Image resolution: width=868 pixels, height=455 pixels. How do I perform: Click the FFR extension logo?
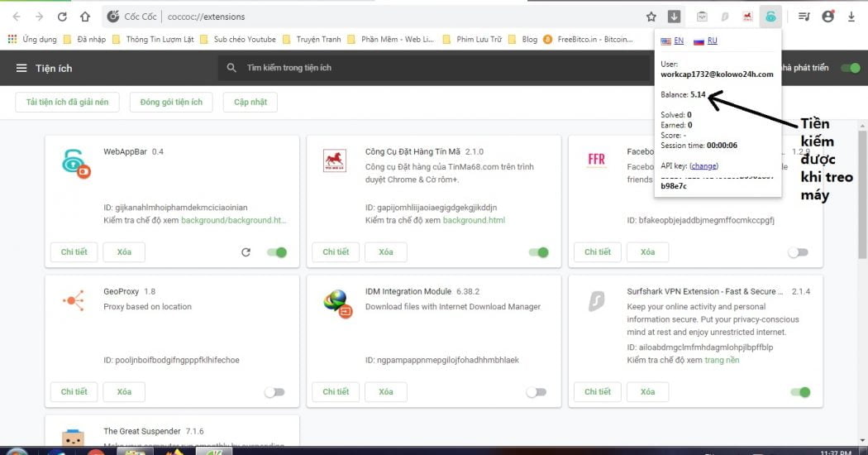pos(596,160)
